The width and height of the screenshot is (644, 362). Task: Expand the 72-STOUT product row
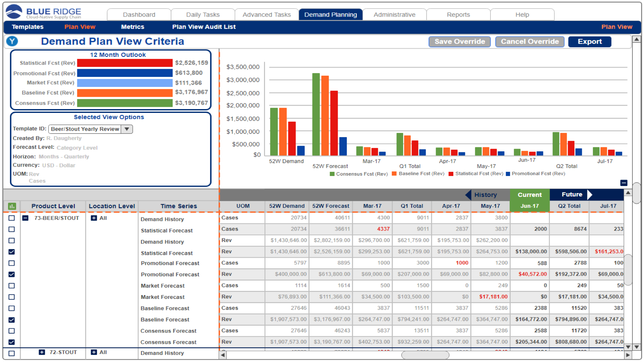coord(42,352)
